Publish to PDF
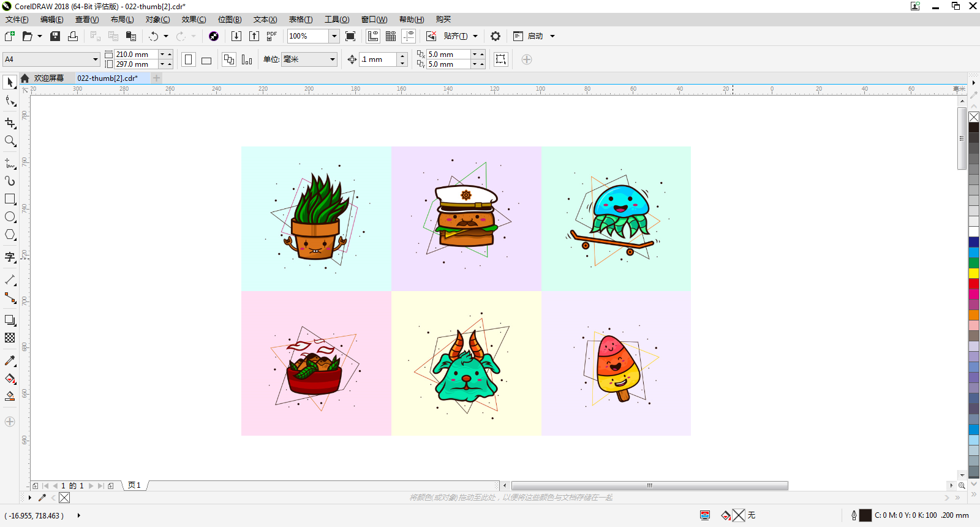Screen dimensions: 980x527 (272, 36)
